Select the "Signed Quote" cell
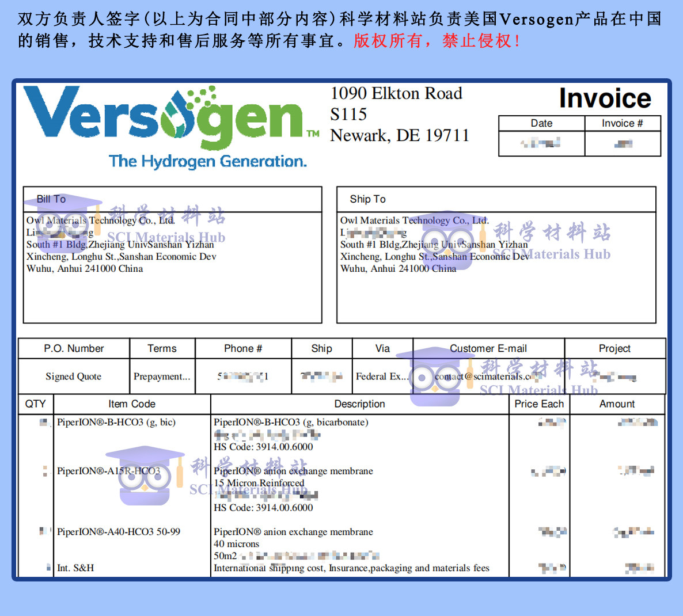This screenshot has height=616, width=683. tap(74, 377)
